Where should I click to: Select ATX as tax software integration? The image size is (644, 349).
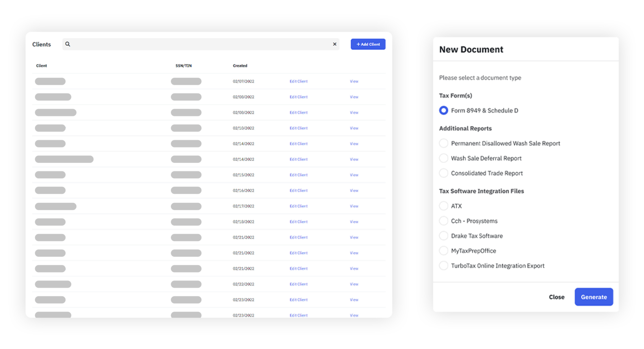coord(443,206)
